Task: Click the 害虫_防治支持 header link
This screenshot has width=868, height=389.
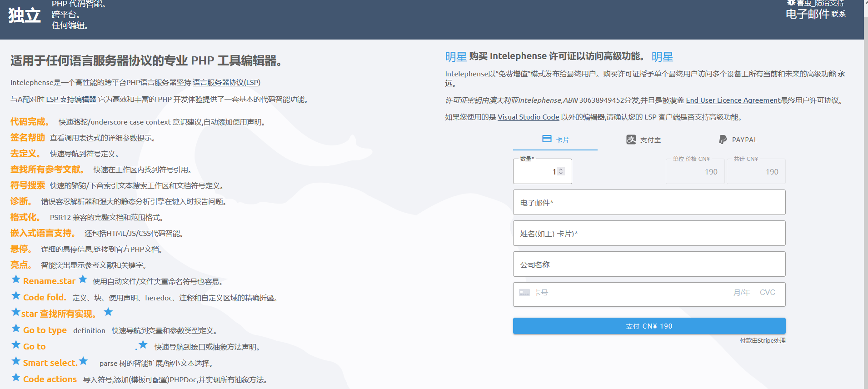Action: click(x=820, y=3)
